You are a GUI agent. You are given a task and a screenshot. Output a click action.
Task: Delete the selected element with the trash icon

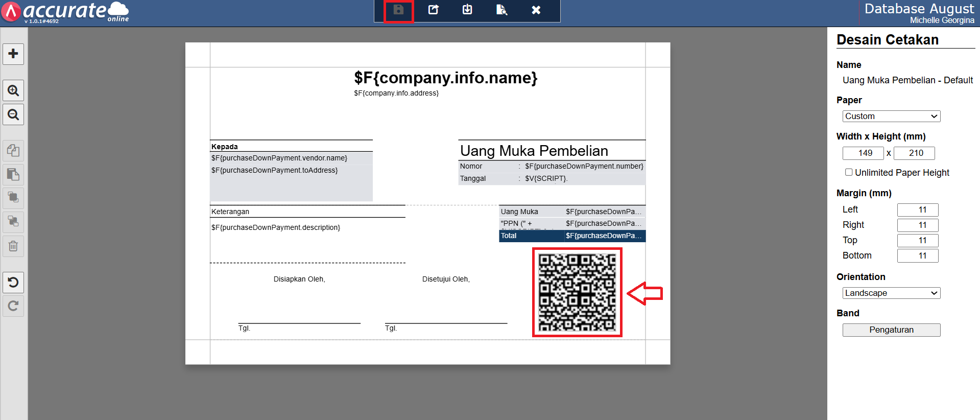(x=13, y=246)
